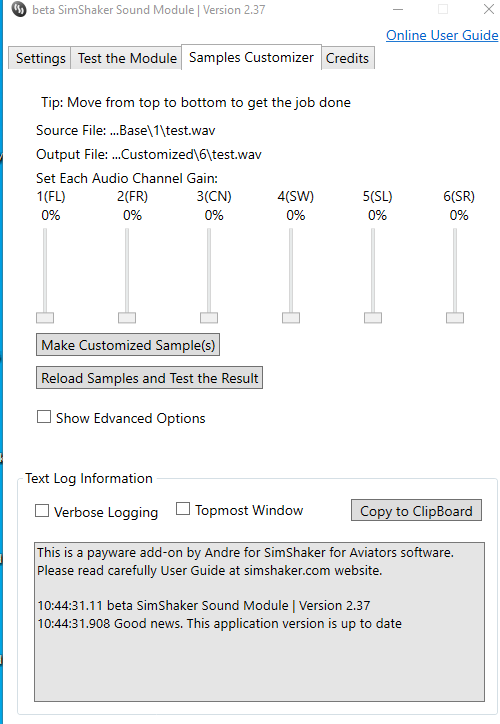
Task: Switch to Test the Module tab
Action: click(127, 58)
